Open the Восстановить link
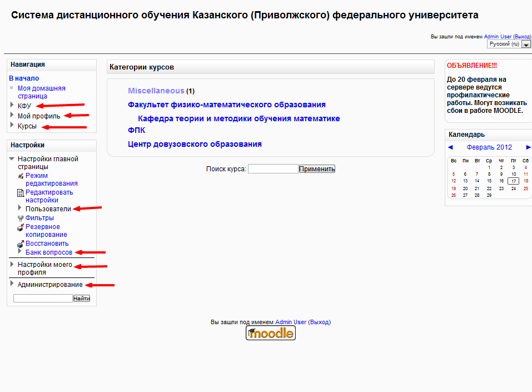This screenshot has width=532, height=392. 47,244
